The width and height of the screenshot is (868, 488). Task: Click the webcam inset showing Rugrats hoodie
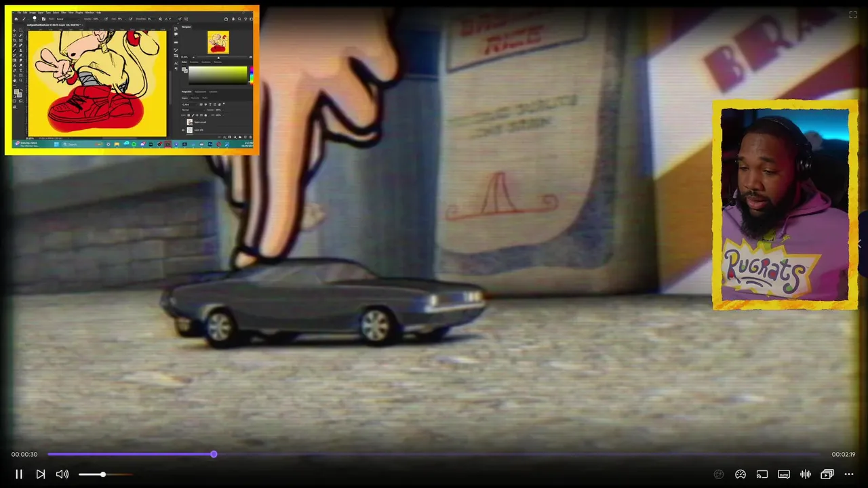click(785, 205)
